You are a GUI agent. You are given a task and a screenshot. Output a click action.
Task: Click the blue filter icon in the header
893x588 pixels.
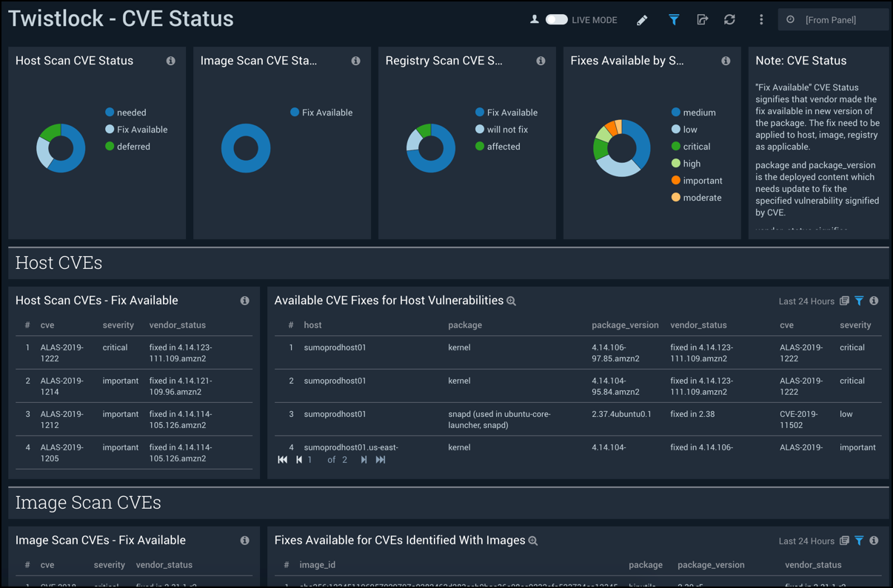point(674,19)
